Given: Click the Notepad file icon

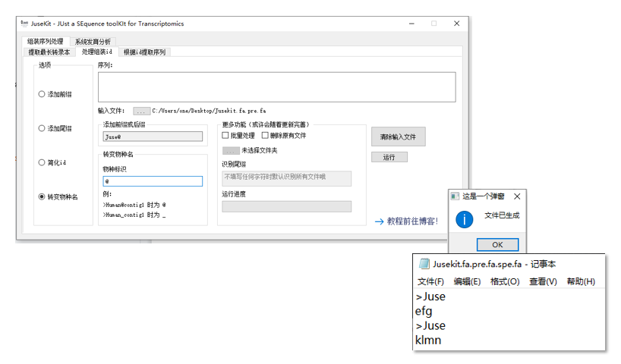Looking at the screenshot, I should pos(424,264).
